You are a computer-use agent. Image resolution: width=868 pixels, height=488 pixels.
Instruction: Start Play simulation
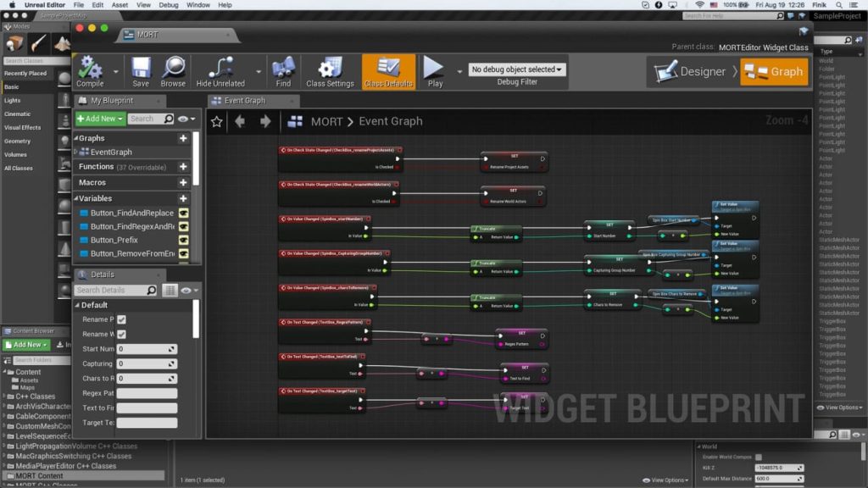(435, 72)
